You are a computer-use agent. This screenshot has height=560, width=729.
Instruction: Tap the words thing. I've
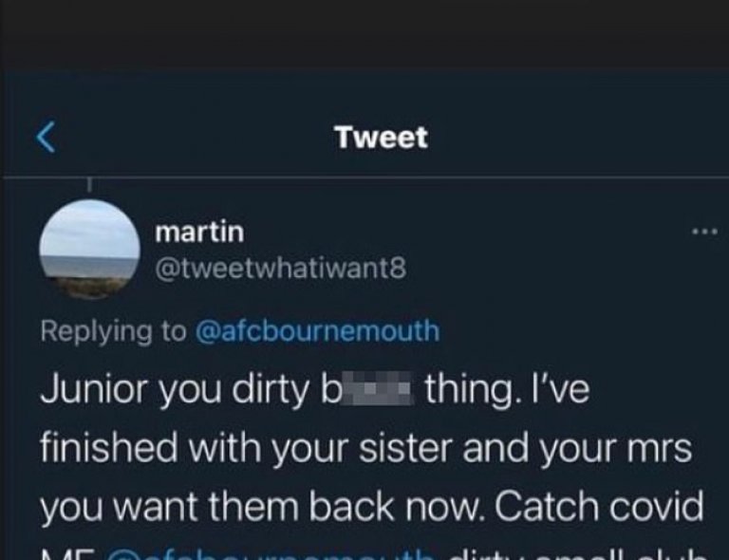[507, 389]
